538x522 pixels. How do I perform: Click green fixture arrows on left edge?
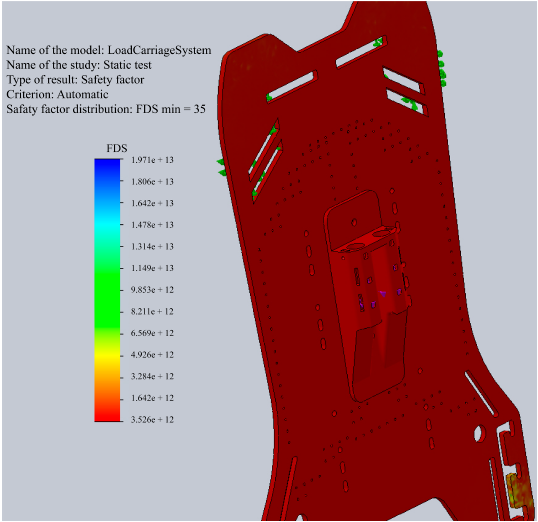click(x=221, y=167)
